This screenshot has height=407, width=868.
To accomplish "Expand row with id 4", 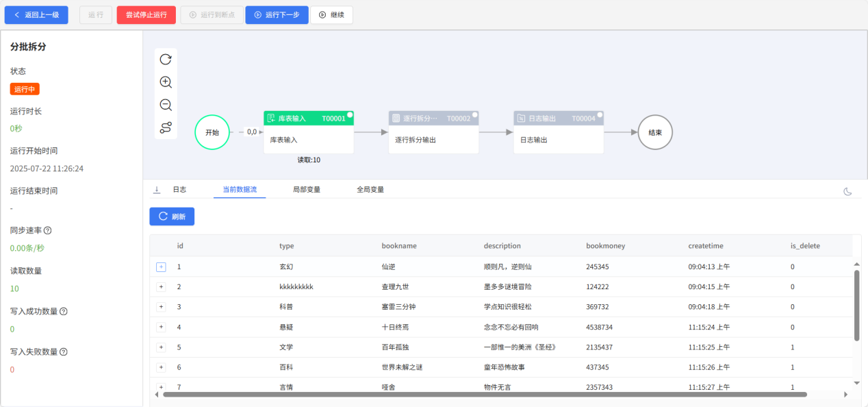I will (x=162, y=327).
